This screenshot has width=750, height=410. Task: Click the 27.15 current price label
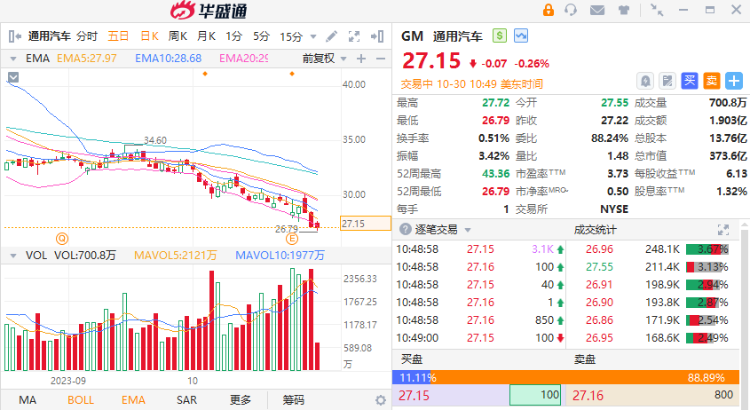[365, 223]
